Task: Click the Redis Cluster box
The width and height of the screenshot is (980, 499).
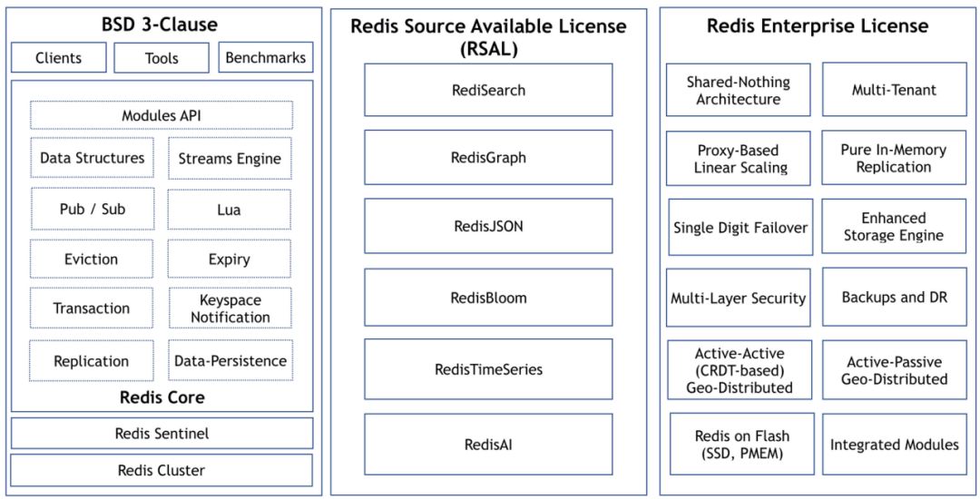Action: tap(162, 470)
